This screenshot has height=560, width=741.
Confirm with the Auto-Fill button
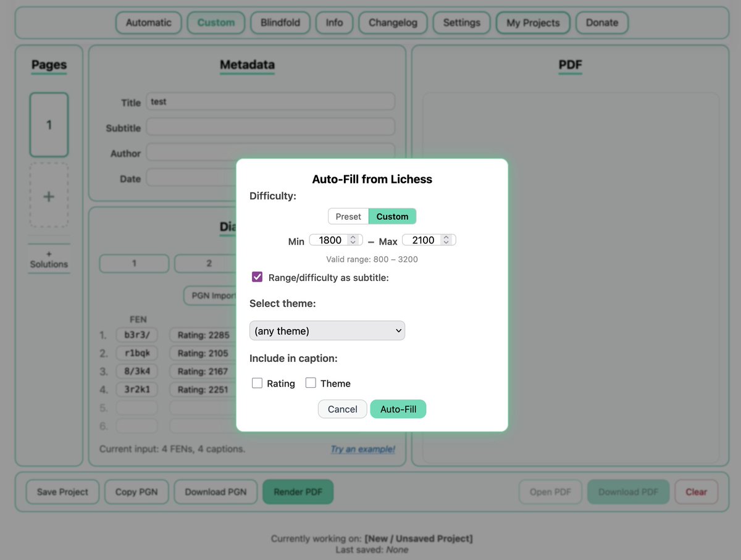click(398, 409)
